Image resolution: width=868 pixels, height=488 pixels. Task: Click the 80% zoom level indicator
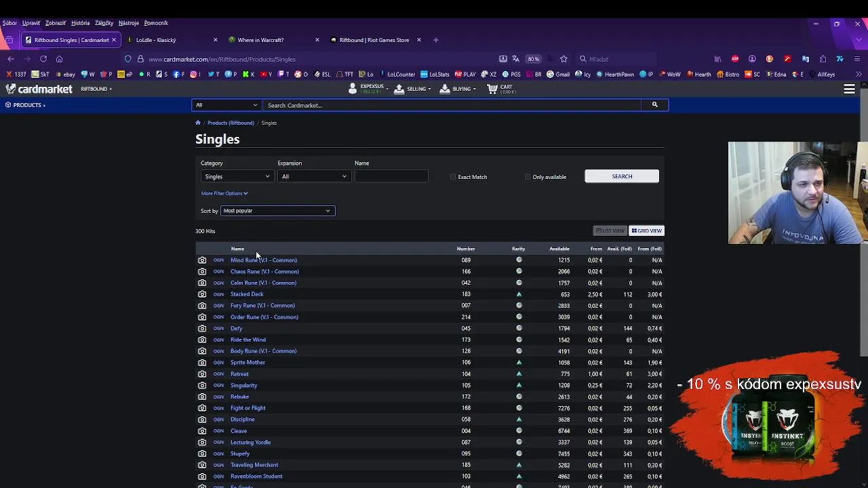point(534,59)
